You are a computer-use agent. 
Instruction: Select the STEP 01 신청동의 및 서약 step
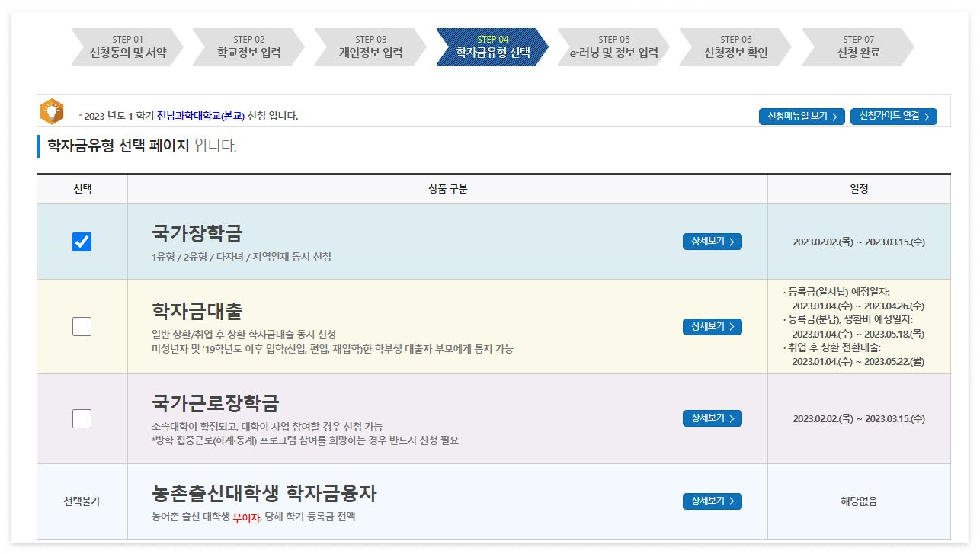pyautogui.click(x=126, y=46)
